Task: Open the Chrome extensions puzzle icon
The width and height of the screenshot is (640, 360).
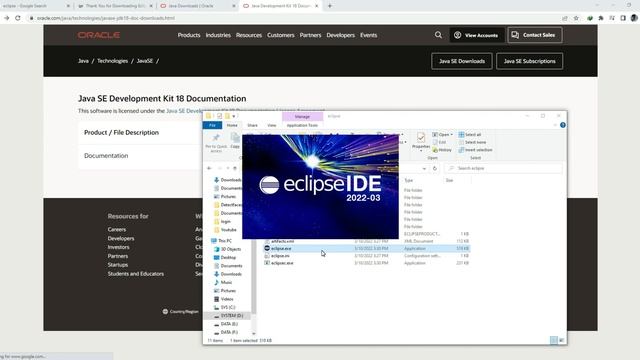Action: (x=601, y=18)
